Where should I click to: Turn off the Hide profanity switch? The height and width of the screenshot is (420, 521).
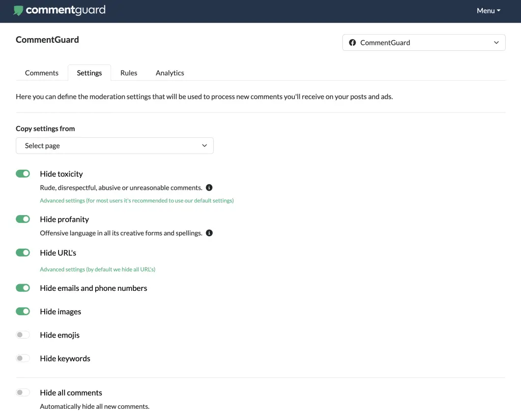tap(23, 219)
